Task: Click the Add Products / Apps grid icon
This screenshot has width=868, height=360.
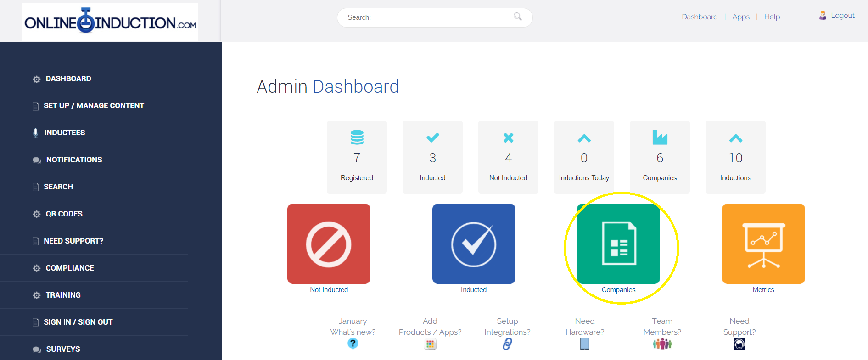Action: [x=430, y=344]
